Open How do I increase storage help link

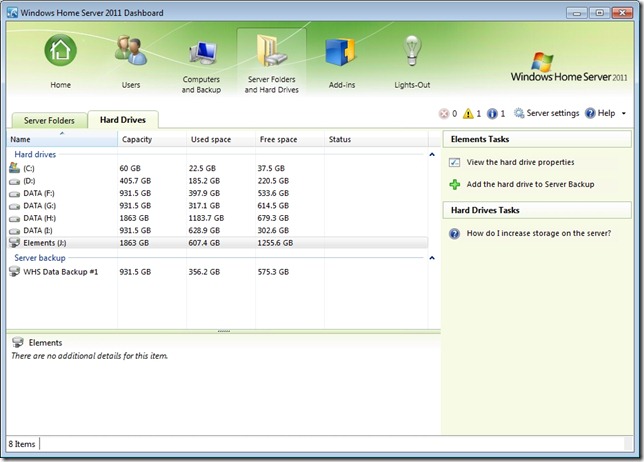(538, 233)
